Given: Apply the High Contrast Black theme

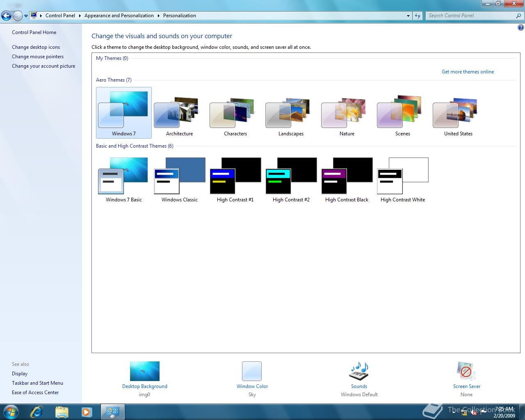Looking at the screenshot, I should tap(347, 179).
